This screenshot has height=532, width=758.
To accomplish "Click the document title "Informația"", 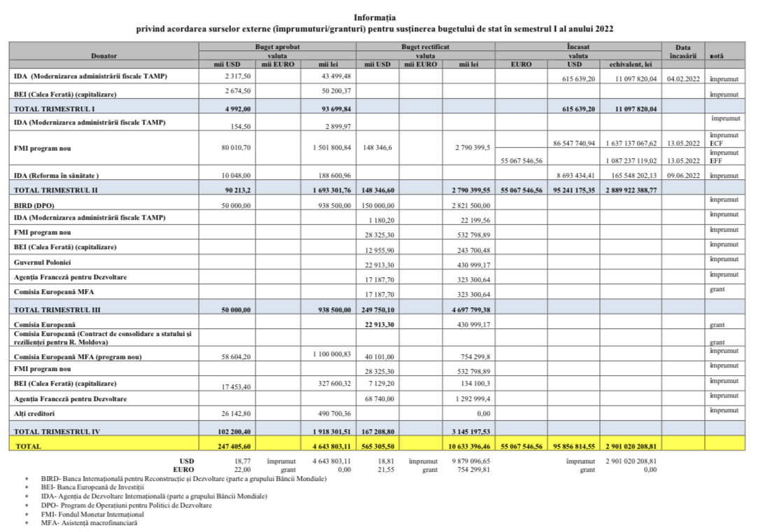I will click(379, 16).
